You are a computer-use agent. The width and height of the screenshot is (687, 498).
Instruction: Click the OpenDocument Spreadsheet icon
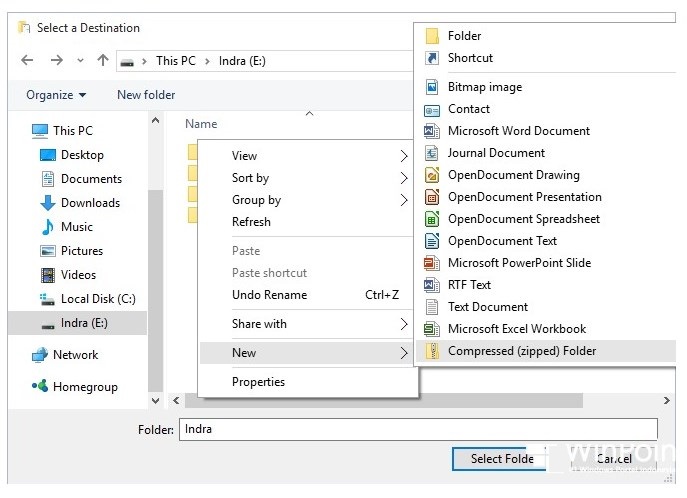click(432, 219)
